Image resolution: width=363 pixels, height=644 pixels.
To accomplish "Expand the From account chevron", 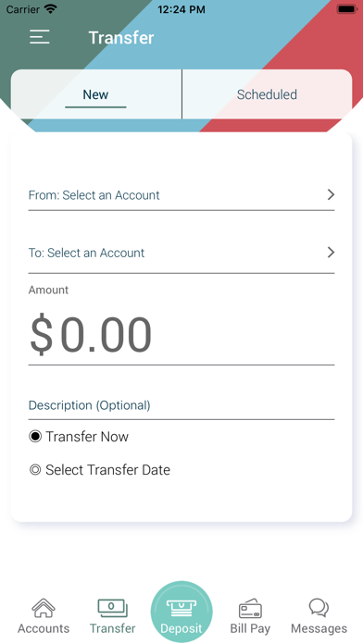I will [x=331, y=194].
